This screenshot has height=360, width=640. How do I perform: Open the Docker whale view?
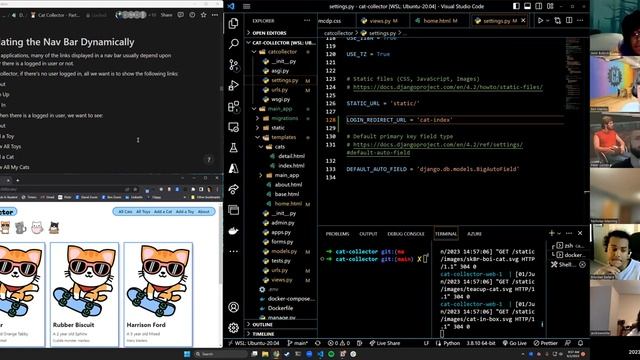233,231
